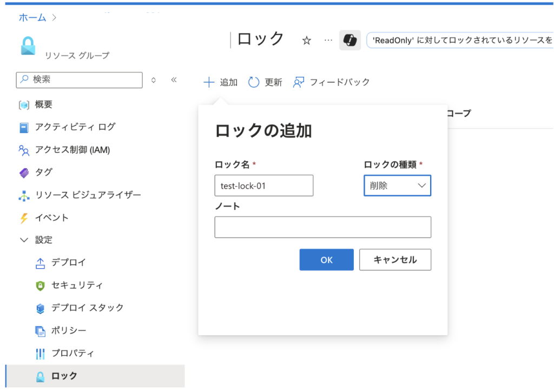This screenshot has height=392, width=554.
Task: Open the 概要 item in sidebar
Action: (x=43, y=104)
